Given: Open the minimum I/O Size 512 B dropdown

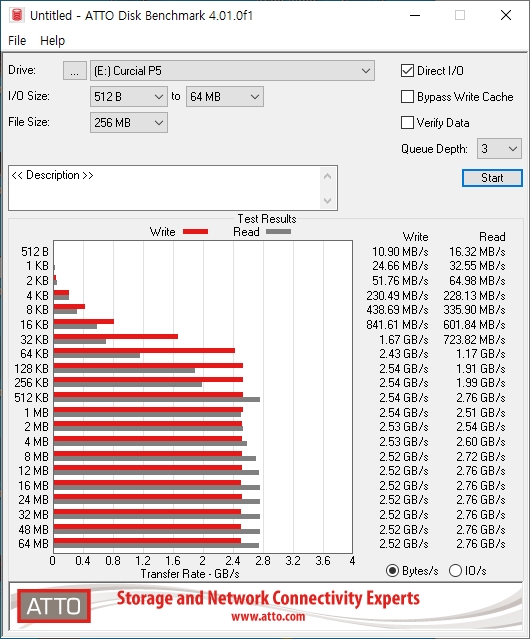Looking at the screenshot, I should coord(129,97).
